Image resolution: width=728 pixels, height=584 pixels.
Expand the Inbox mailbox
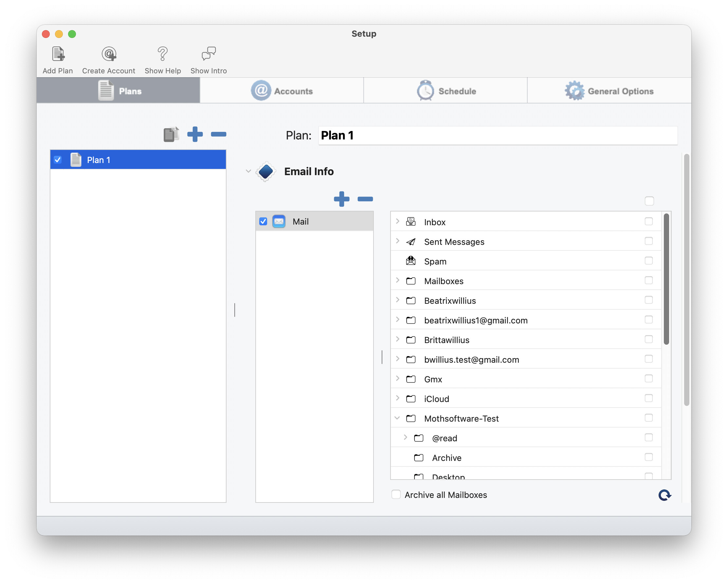[397, 222]
